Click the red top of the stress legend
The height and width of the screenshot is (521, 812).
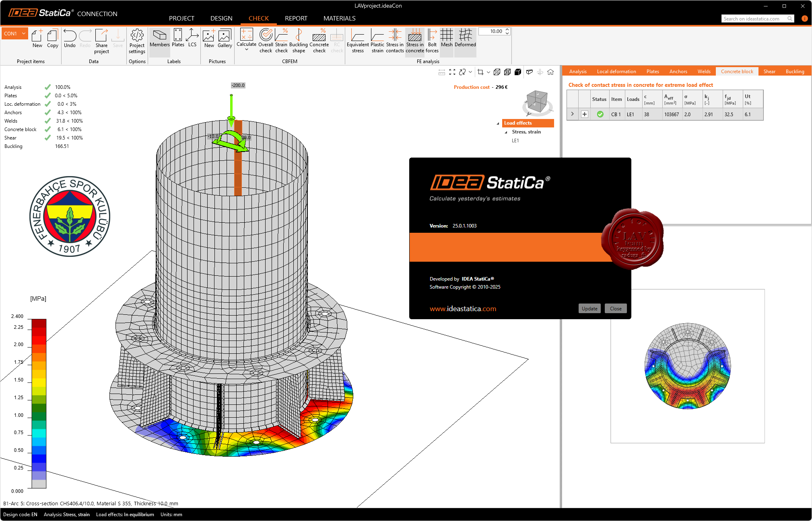pos(39,323)
